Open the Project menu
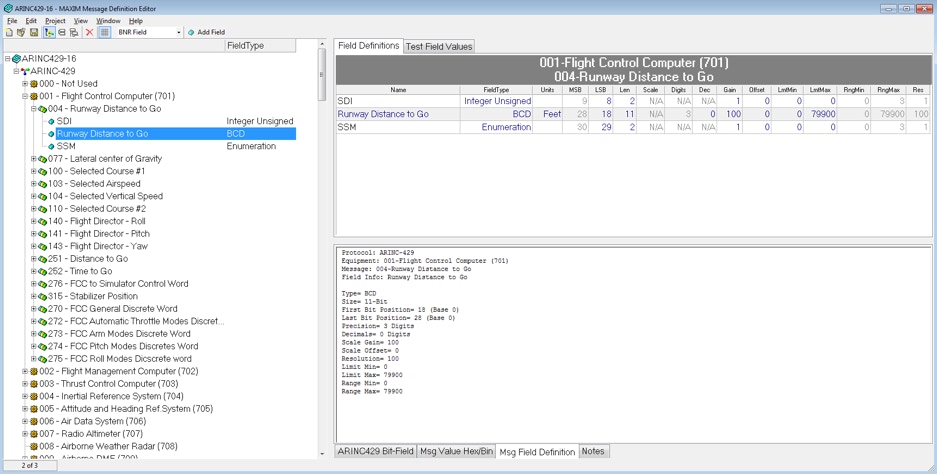This screenshot has width=937, height=474. click(x=56, y=21)
